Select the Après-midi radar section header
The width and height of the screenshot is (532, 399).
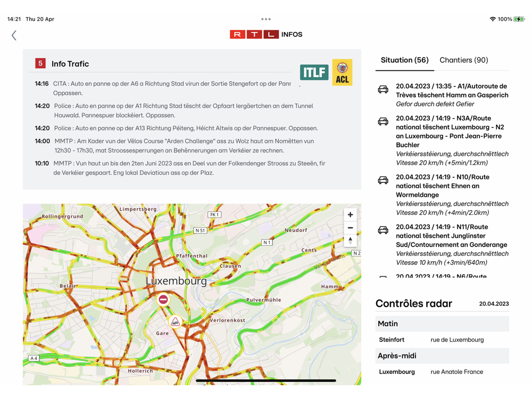click(x=442, y=355)
